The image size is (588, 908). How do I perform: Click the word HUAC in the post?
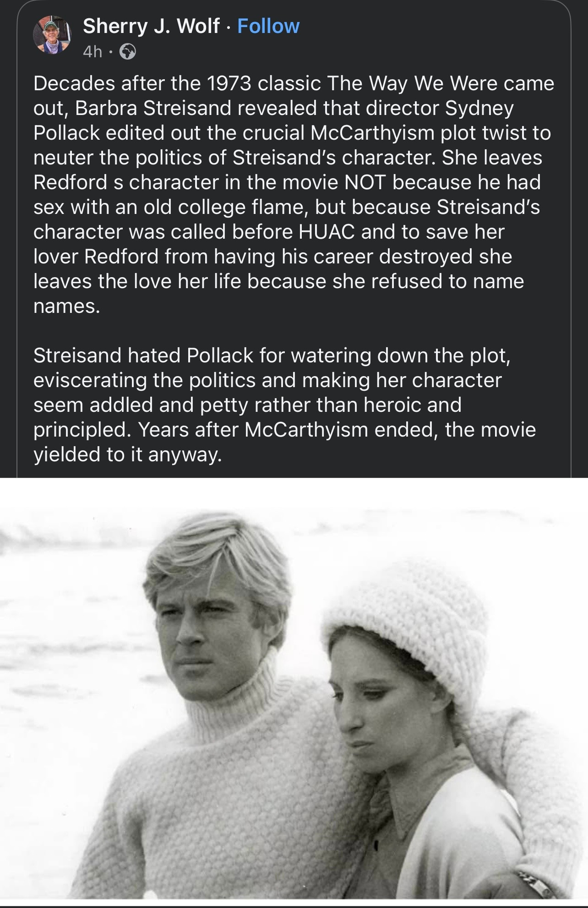click(x=327, y=231)
